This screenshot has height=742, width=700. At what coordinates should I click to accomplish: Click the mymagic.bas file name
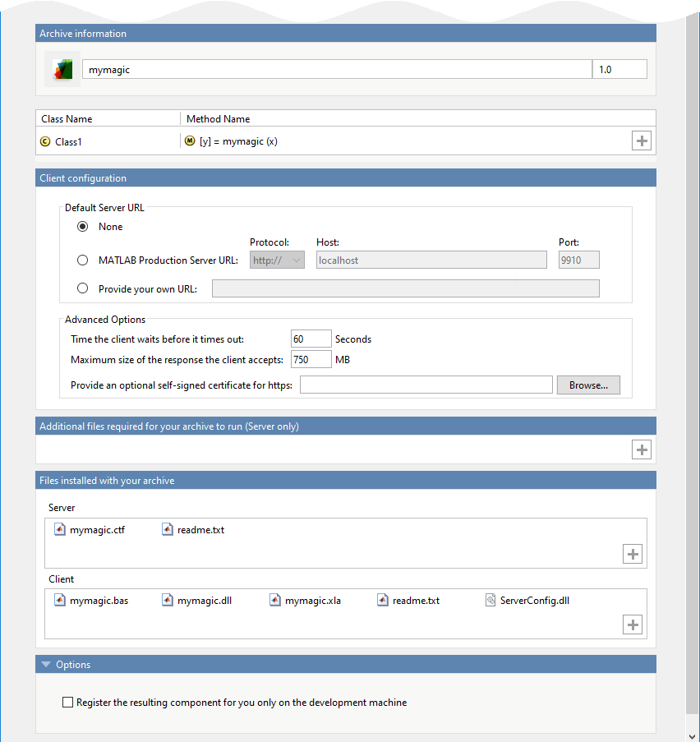pos(99,601)
